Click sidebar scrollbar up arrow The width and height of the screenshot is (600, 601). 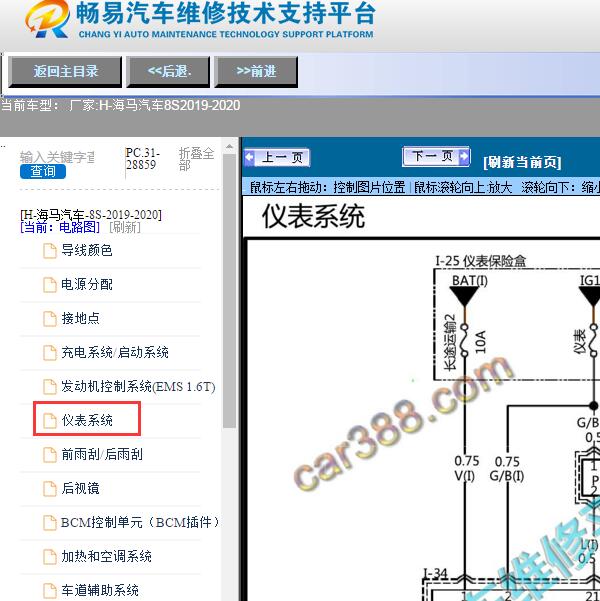[229, 147]
